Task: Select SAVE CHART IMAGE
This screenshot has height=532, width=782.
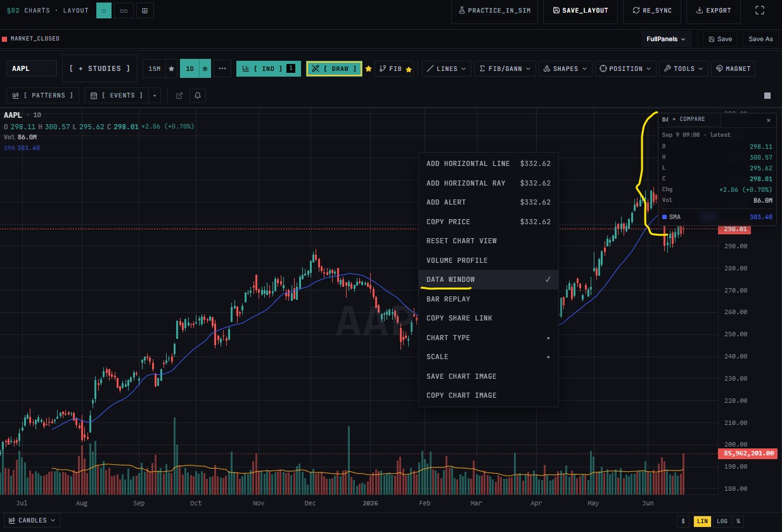Action: click(x=489, y=376)
